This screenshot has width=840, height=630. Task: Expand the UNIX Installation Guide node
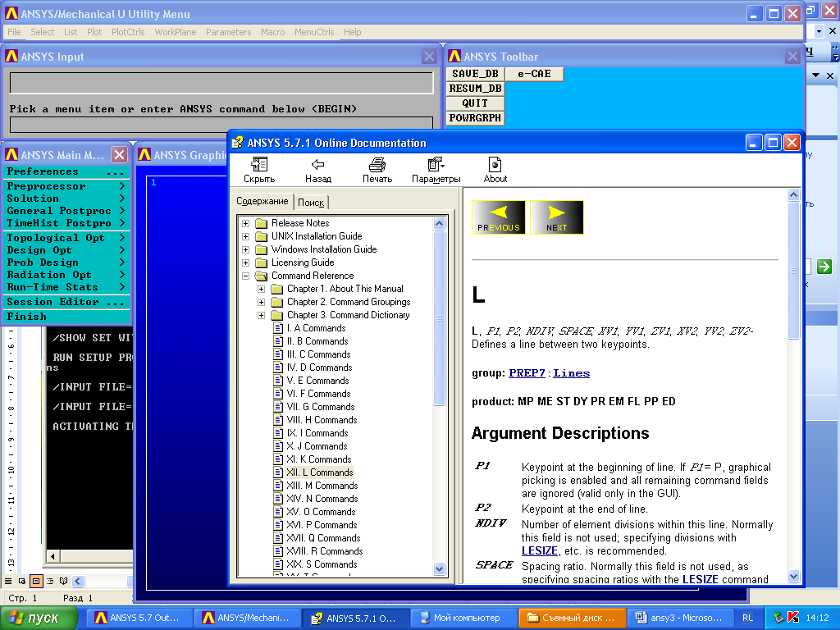[245, 236]
